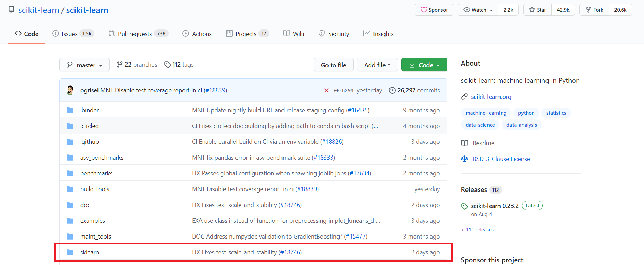Open the maint_tools folder icon

[x=70, y=237]
